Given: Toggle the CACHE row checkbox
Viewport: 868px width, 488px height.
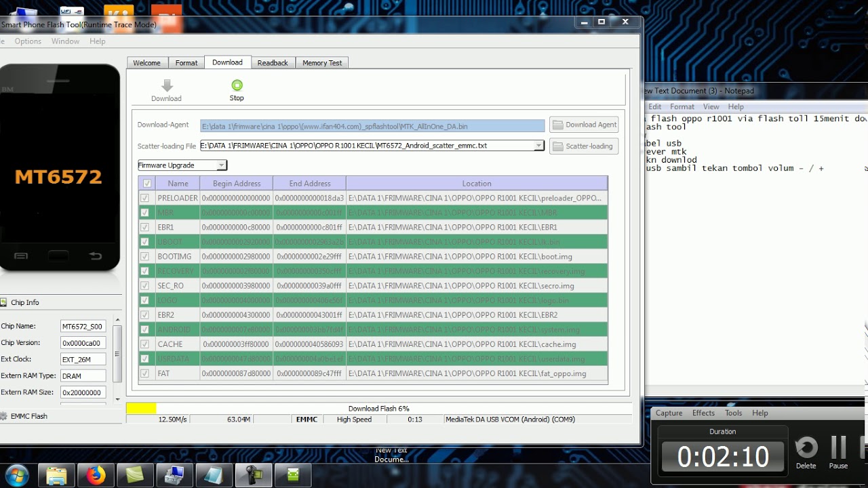Looking at the screenshot, I should [x=144, y=344].
